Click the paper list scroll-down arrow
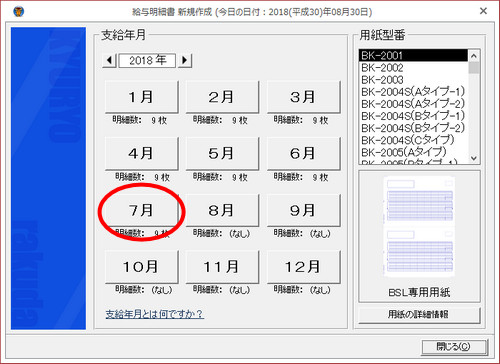 (474, 158)
